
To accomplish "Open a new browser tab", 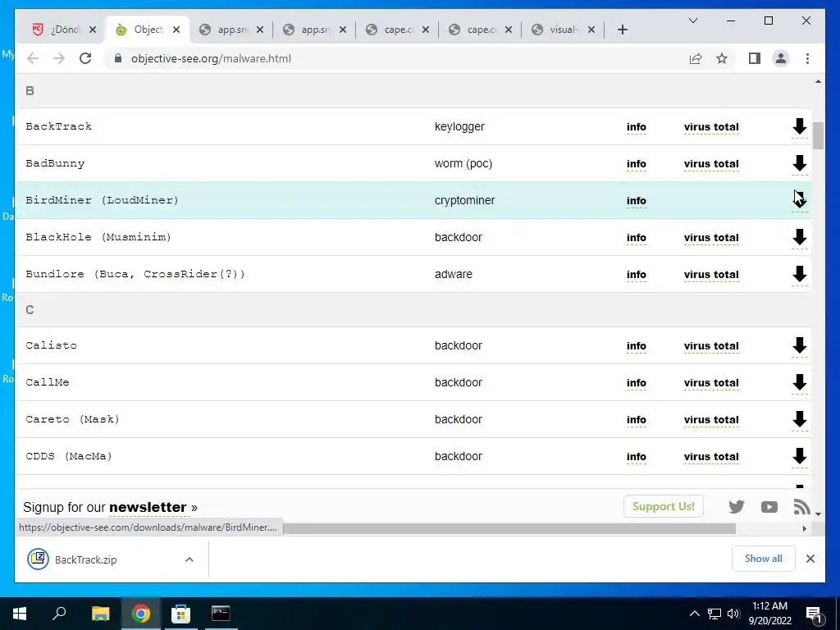I will [622, 30].
